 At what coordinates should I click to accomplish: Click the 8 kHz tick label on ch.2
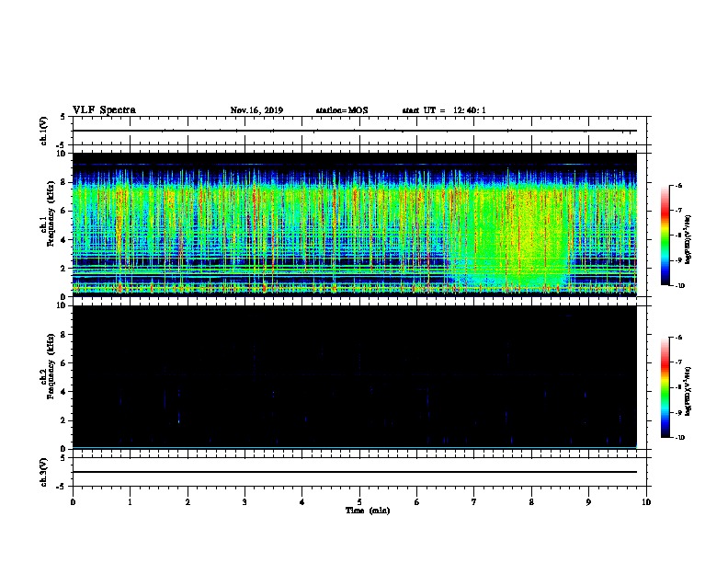[x=63, y=335]
